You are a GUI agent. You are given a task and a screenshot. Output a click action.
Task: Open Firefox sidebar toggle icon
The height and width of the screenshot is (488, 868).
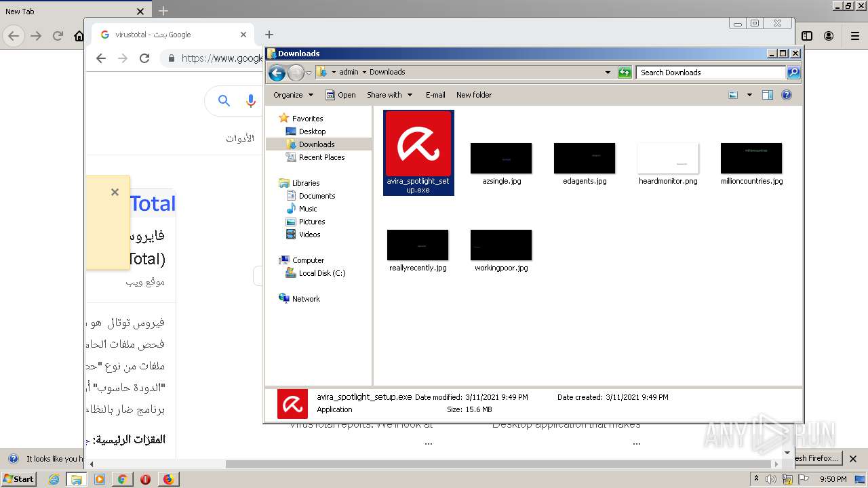pos(807,36)
